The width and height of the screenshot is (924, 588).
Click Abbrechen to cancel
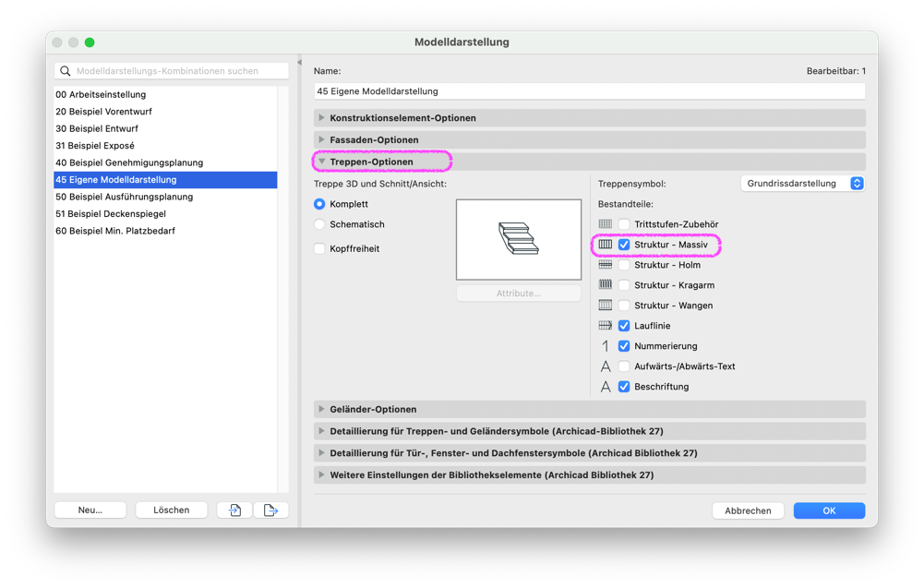tap(748, 510)
